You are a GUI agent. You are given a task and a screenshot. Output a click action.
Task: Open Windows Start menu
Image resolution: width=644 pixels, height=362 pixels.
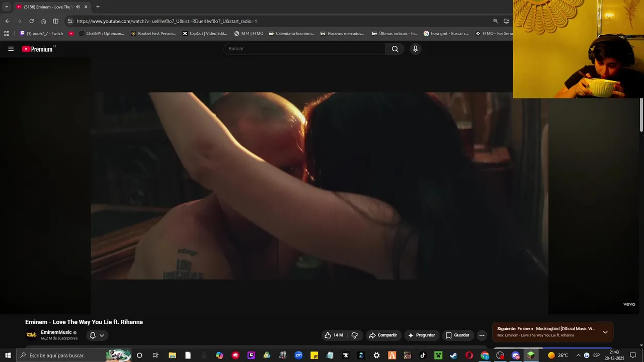(x=8, y=355)
